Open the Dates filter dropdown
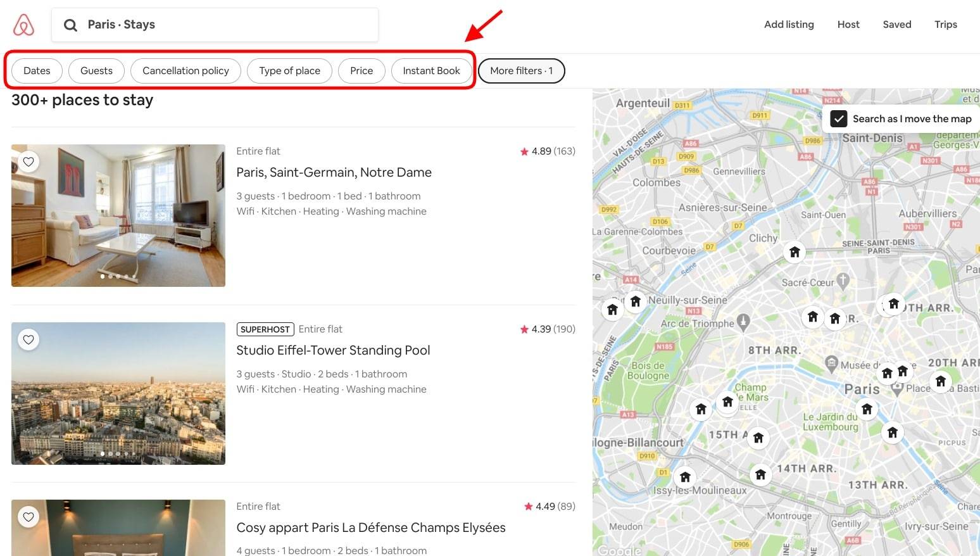980x556 pixels. tap(37, 71)
